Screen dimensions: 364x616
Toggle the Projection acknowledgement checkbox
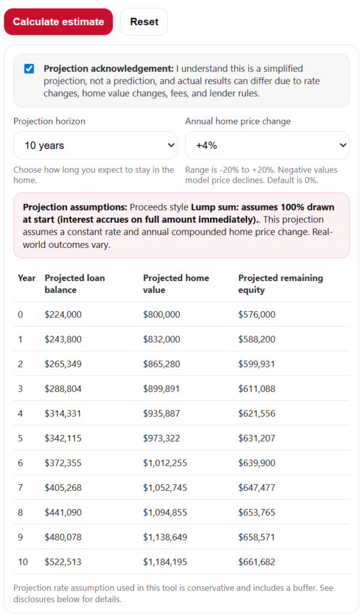[29, 69]
